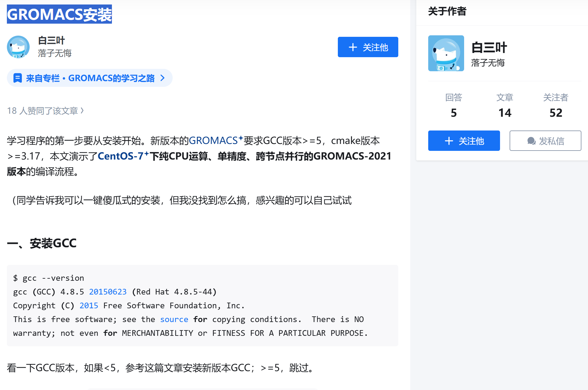Expand the arrow after 18 人赞同了该文章

click(83, 110)
